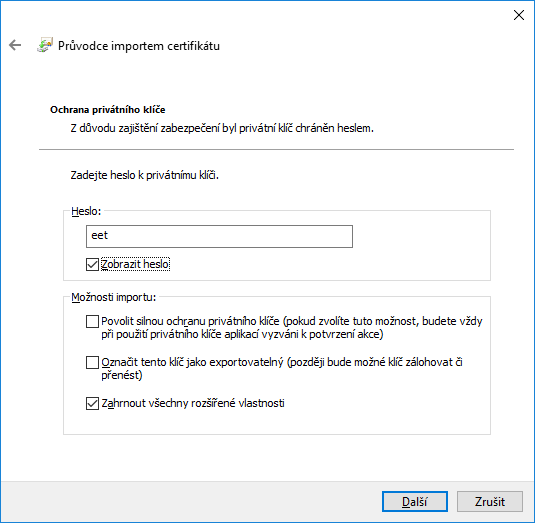Click the Zobrazit heslo label text
This screenshot has width=535, height=523.
click(135, 264)
